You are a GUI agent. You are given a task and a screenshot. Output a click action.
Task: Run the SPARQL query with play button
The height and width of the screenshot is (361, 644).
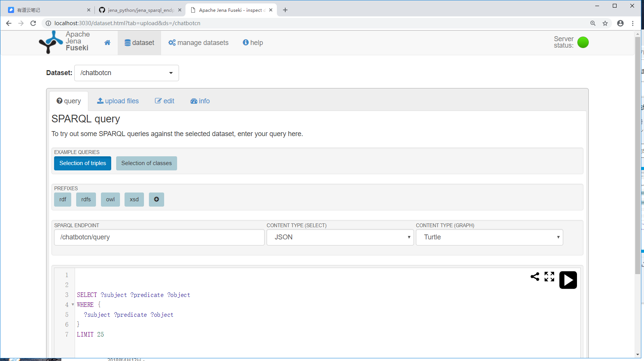(x=568, y=280)
